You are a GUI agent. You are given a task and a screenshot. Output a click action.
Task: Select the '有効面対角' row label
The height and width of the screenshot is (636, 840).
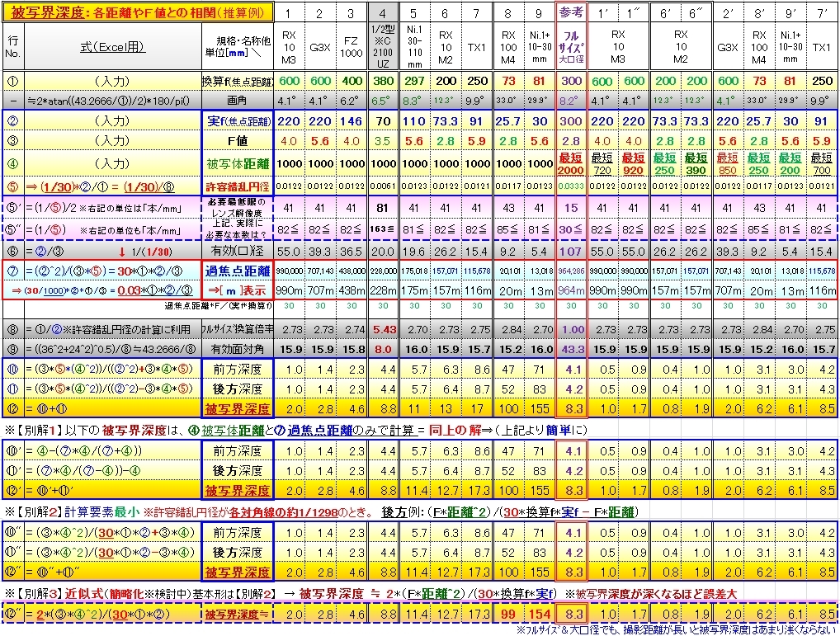(x=238, y=349)
